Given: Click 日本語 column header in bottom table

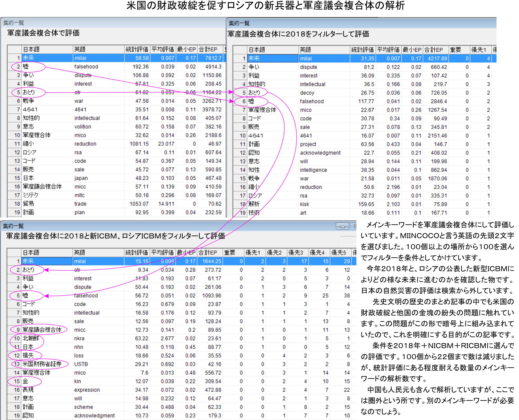Looking at the screenshot, I should [47, 253].
